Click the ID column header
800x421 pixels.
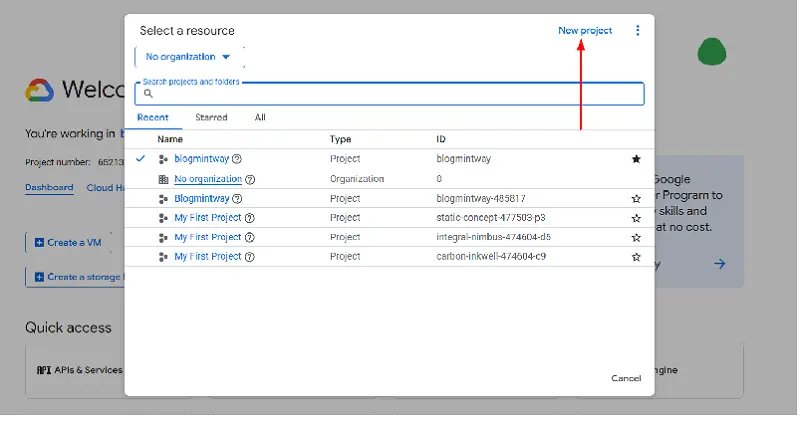(x=441, y=139)
